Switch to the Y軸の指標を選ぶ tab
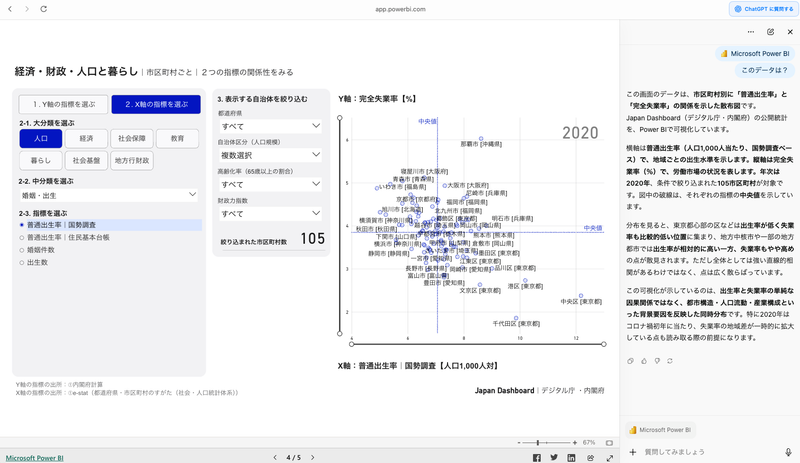 tap(62, 104)
